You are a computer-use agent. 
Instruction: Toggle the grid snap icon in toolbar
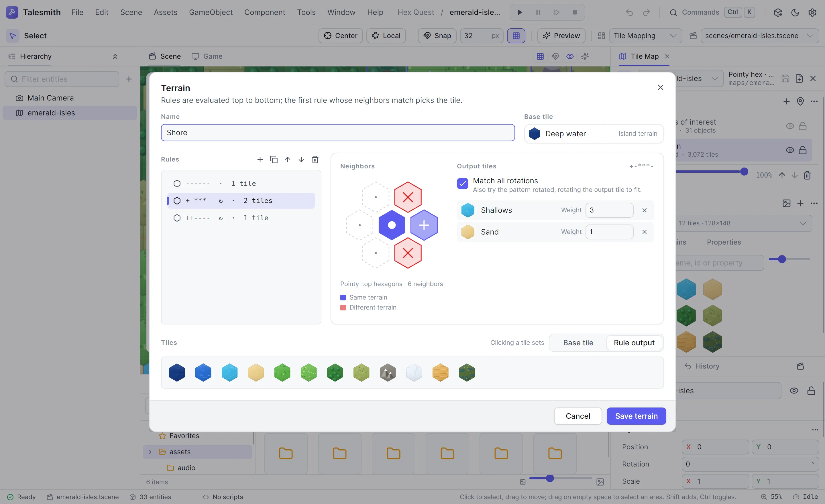point(516,36)
